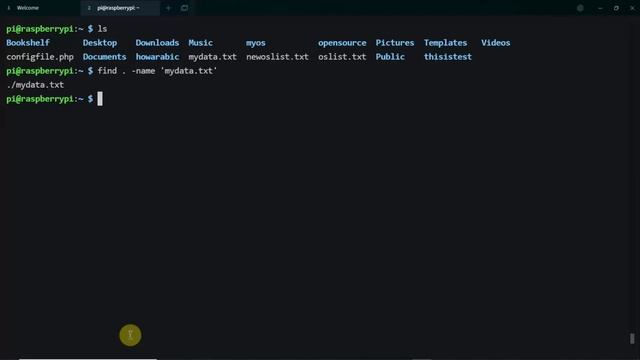Click the thisistest directory name
The width and height of the screenshot is (640, 360).
click(x=447, y=57)
